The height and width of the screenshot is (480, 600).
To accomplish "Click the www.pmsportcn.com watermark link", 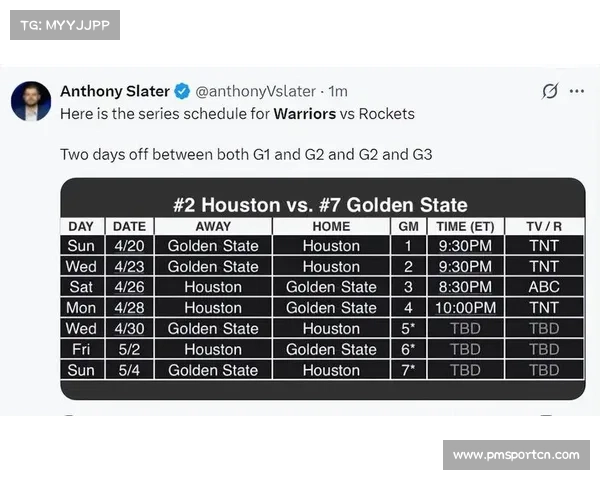I will click(516, 455).
